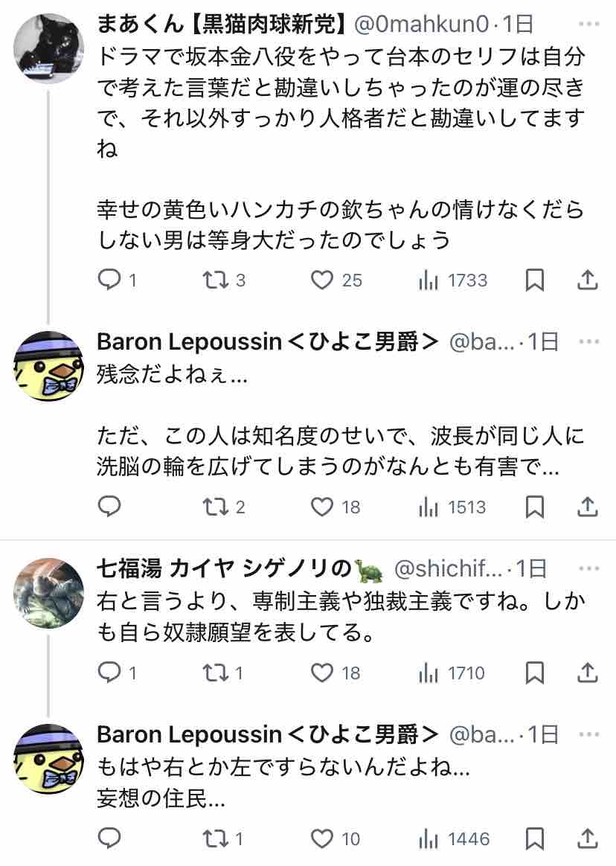The image size is (616, 866).
Task: Open the @0mahkun0 handle link
Action: click(x=420, y=25)
